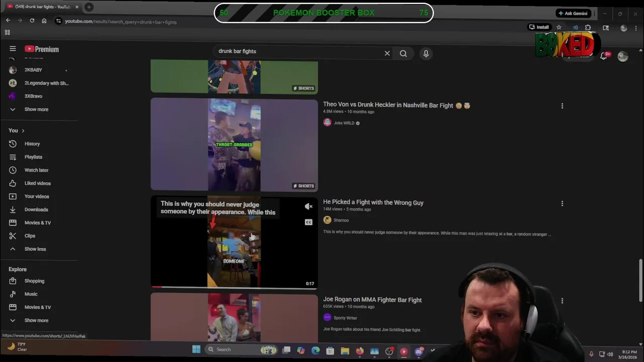
Task: Open the Chrome three-dot menu
Action: 636,28
